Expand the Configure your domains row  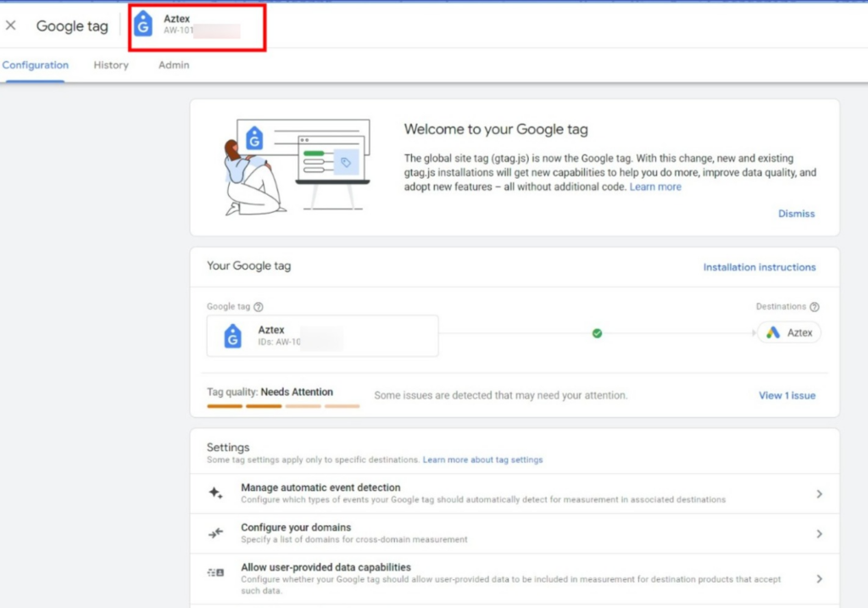point(820,533)
